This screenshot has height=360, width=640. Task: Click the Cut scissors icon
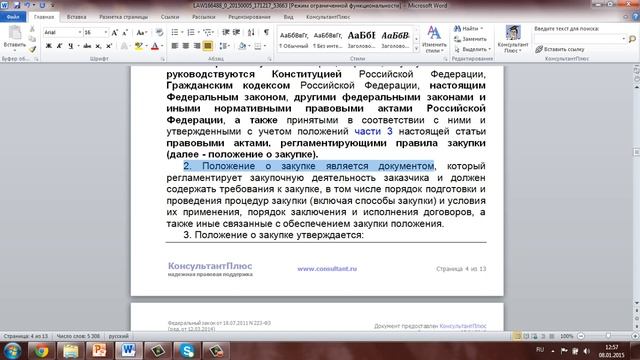32,29
